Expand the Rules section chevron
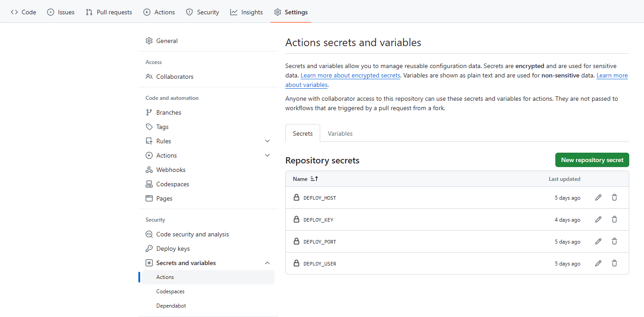This screenshot has height=317, width=644. click(x=267, y=141)
